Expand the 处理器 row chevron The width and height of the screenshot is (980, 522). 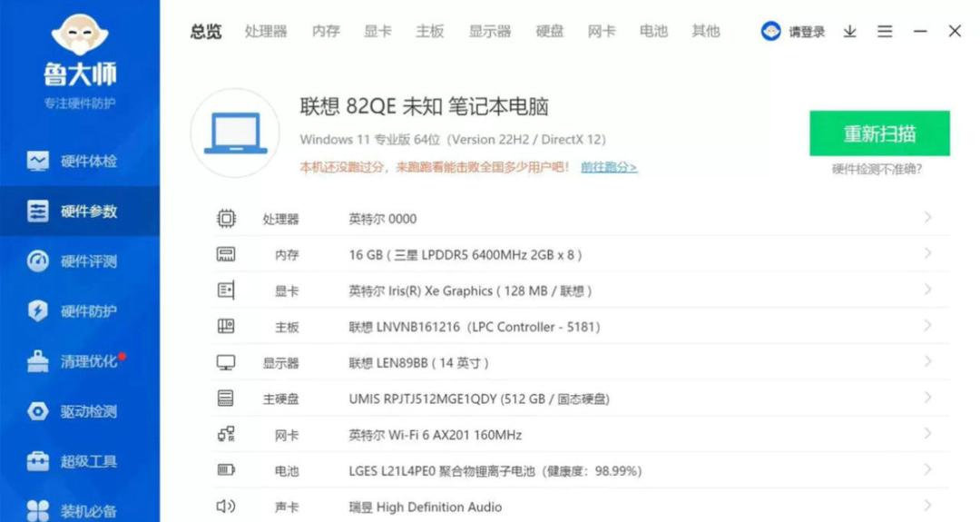pos(927,217)
